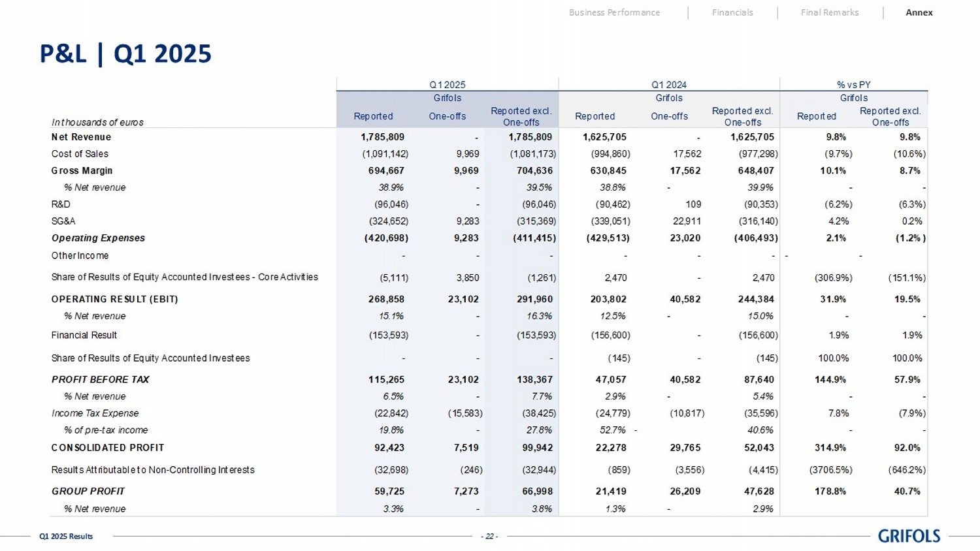
Task: Switch to the Financials section tab
Action: tap(732, 12)
